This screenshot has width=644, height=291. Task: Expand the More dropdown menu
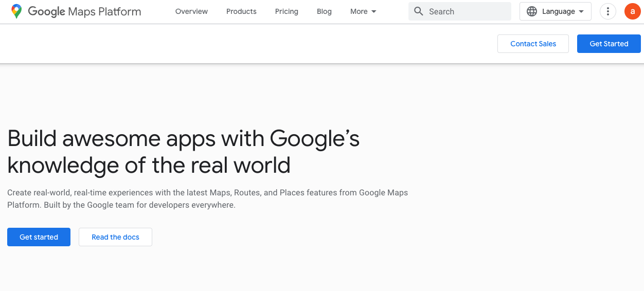click(363, 11)
